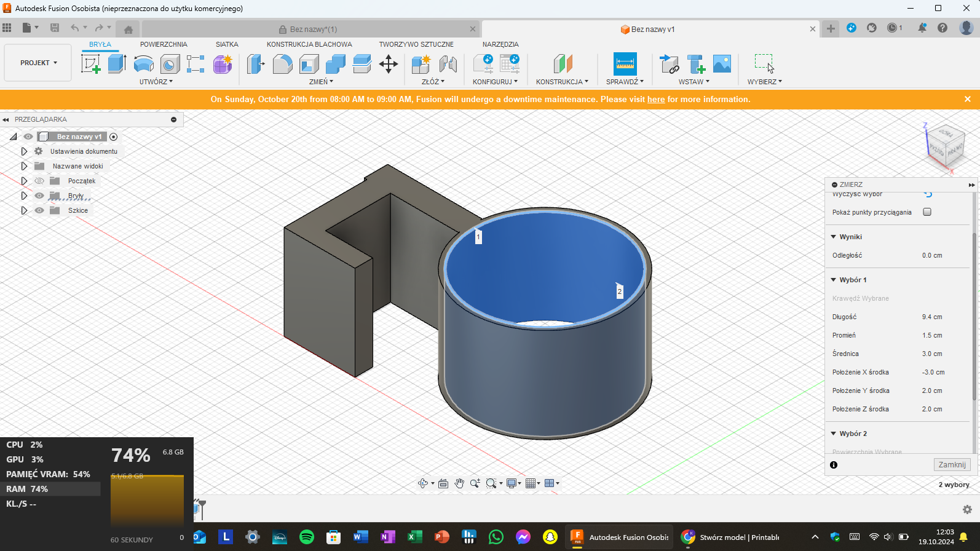Dismiss the orange maintenance banner
The height and width of the screenshot is (551, 980).
pos(968,99)
